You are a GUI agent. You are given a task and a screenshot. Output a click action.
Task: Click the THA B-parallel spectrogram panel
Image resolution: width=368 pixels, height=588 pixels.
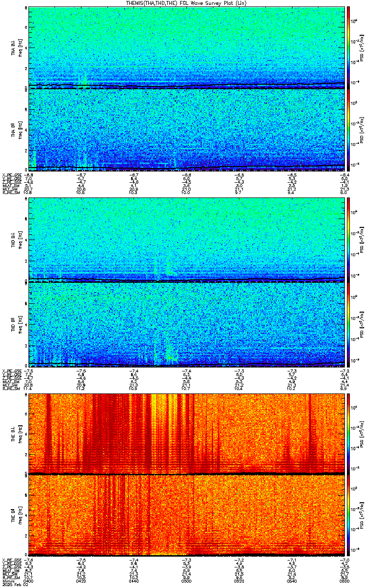coord(186,129)
